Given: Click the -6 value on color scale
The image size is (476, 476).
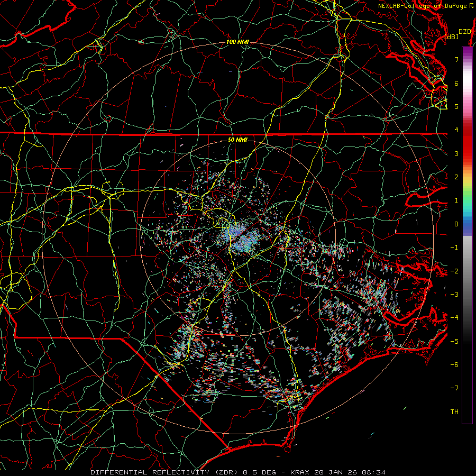Looking at the screenshot, I should 454,364.
